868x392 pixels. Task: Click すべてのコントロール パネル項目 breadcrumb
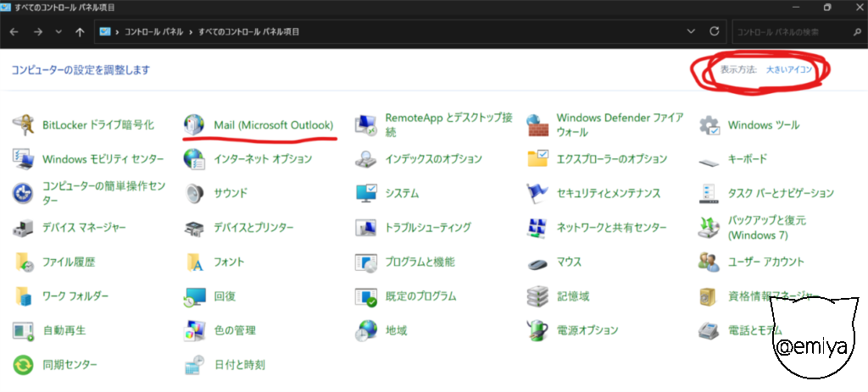tap(248, 31)
